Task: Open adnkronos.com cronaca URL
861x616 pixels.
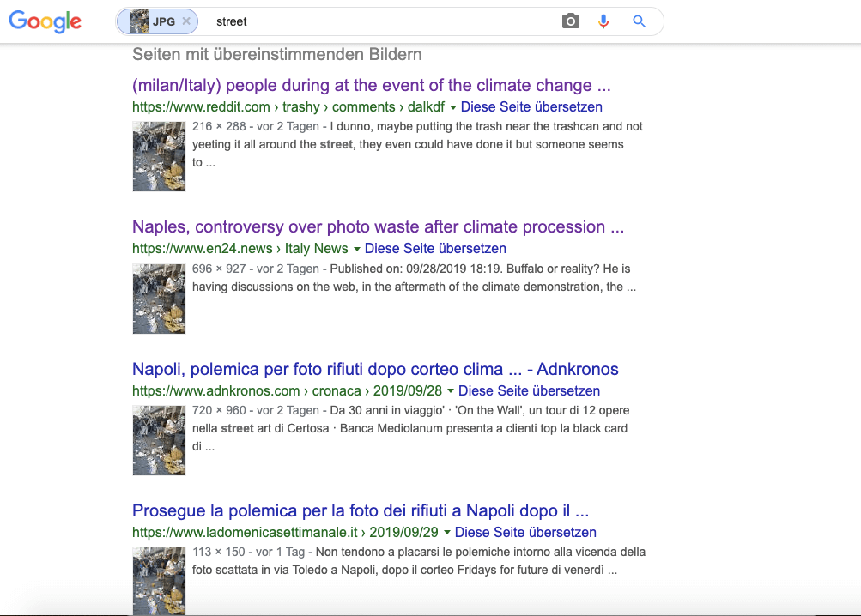Action: pyautogui.click(x=288, y=390)
